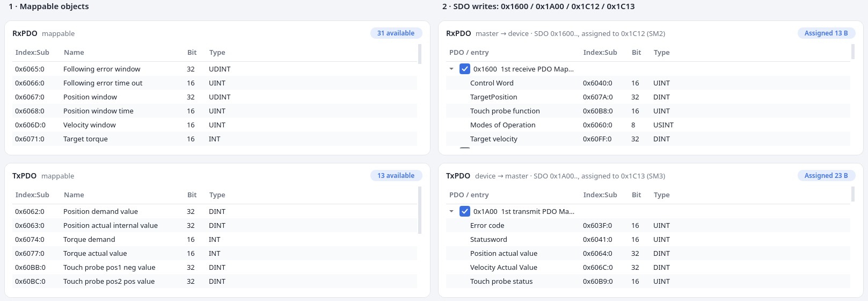Click the '13 available' TxPDO badge
This screenshot has width=868, height=301.
tap(396, 176)
